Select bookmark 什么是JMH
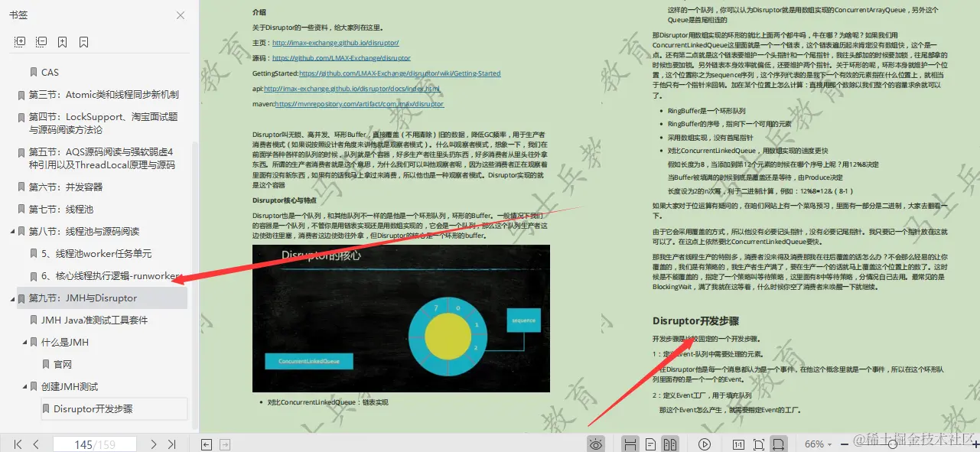Viewport: 980px width, 452px height. [65, 343]
